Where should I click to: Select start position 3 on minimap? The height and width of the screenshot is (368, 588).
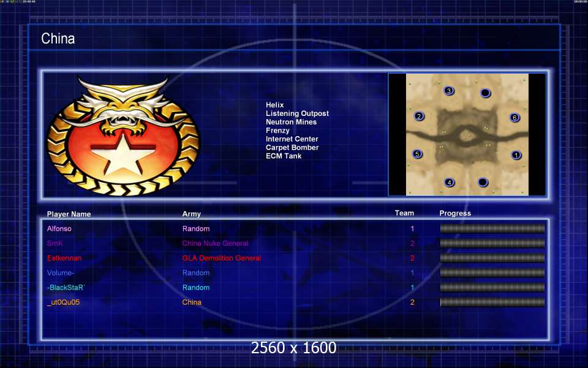pos(448,91)
